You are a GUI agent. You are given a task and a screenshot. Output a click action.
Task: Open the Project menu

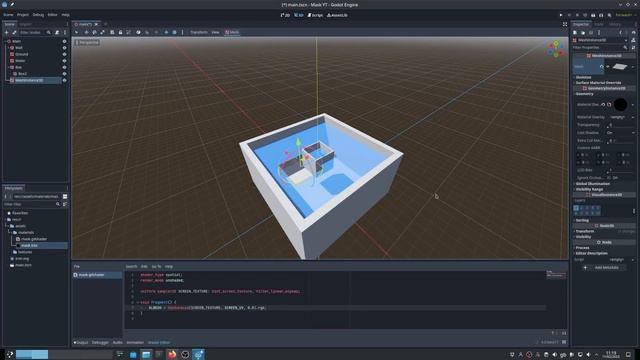[23, 15]
